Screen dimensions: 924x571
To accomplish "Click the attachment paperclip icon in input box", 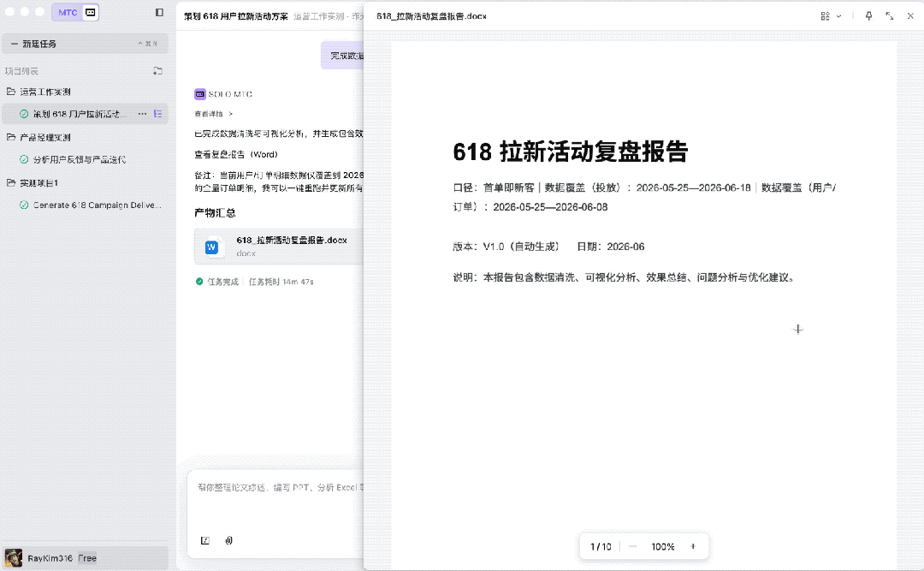I will click(229, 540).
